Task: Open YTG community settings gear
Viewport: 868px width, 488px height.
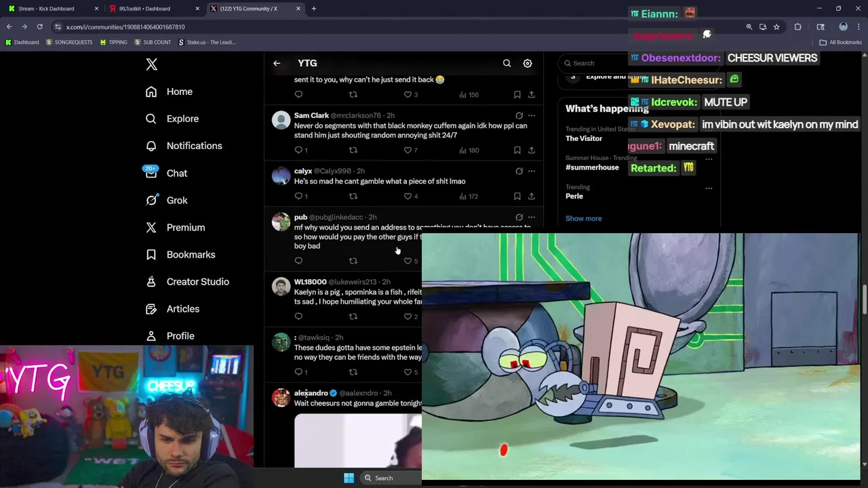Action: pyautogui.click(x=528, y=63)
